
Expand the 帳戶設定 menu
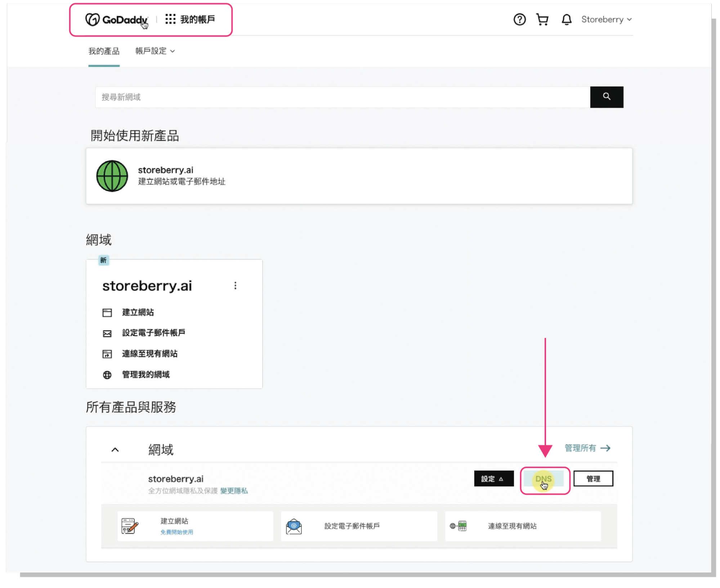point(155,51)
